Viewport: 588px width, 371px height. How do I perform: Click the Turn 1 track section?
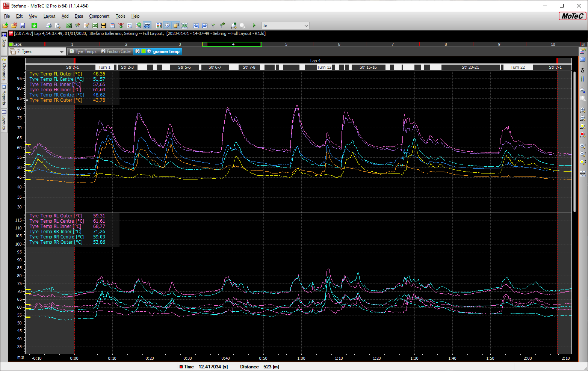104,67
